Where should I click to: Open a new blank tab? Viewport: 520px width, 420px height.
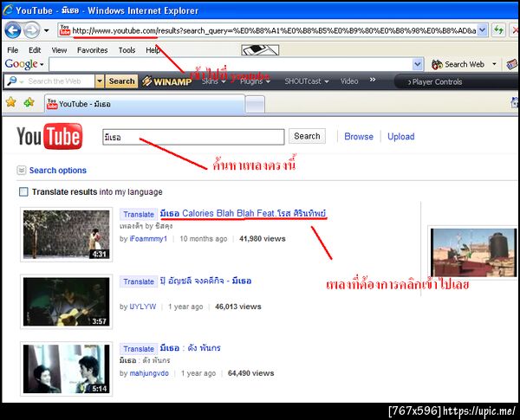[x=256, y=105]
